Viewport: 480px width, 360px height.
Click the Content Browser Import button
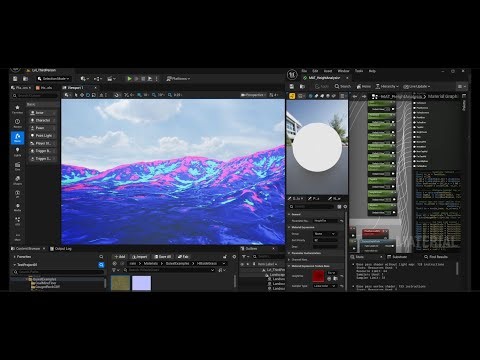click(139, 257)
